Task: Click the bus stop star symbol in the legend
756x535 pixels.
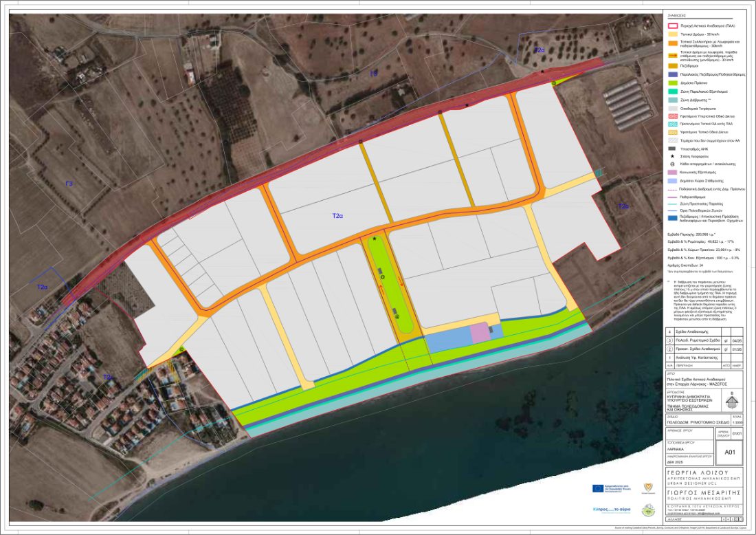Action: (671, 156)
